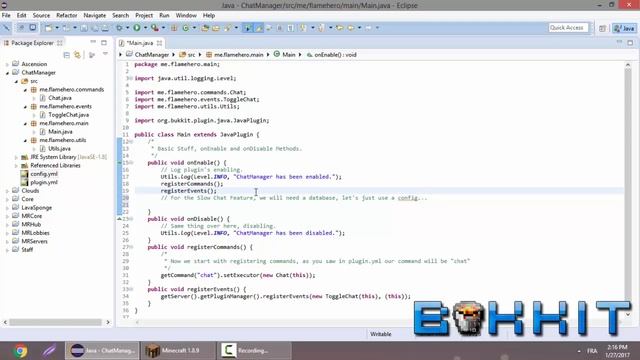Click me.flamehero.main in the breadcrumb
640x360 pixels.
239,55
